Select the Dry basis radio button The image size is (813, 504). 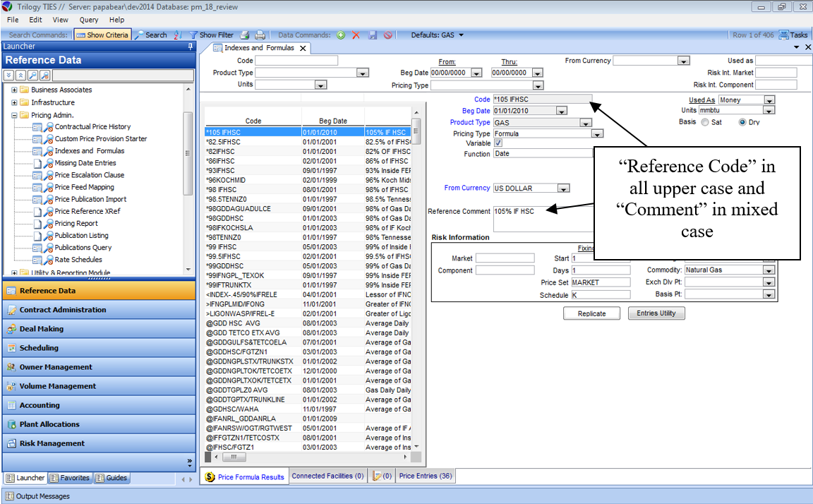[x=742, y=122]
